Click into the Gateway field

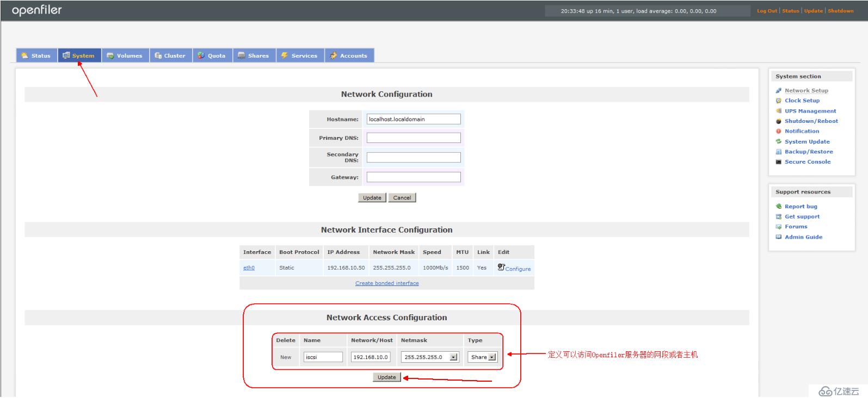tap(414, 177)
